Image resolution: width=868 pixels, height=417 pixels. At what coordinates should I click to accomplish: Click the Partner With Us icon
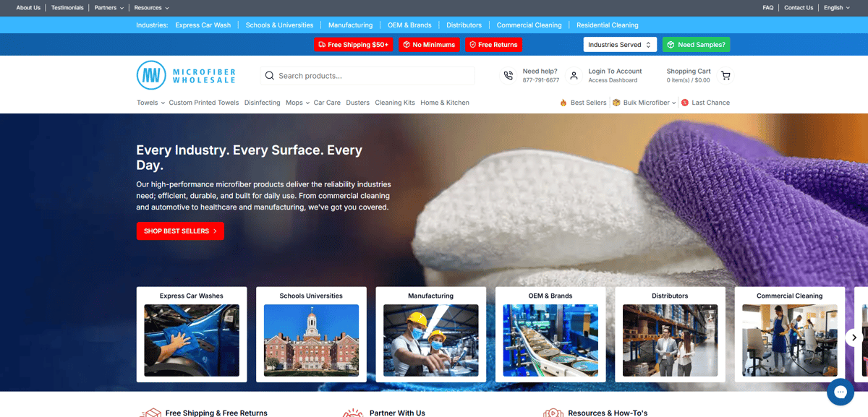pyautogui.click(x=352, y=413)
